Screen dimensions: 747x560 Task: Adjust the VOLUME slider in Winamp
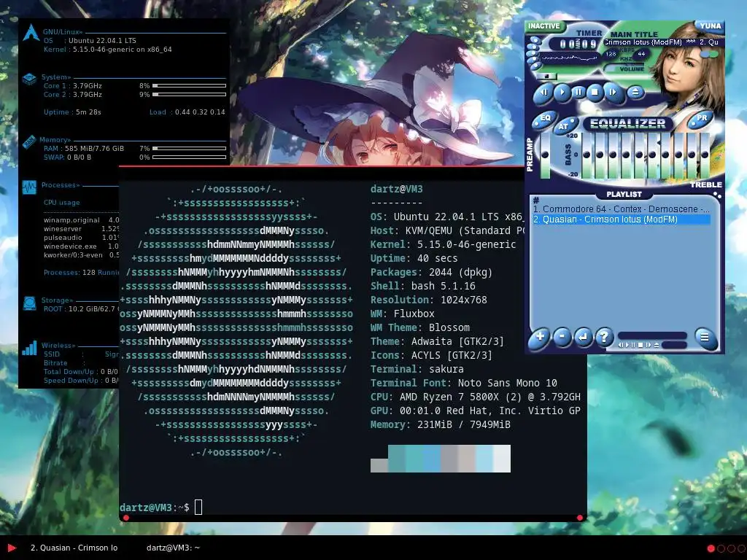coord(624,66)
